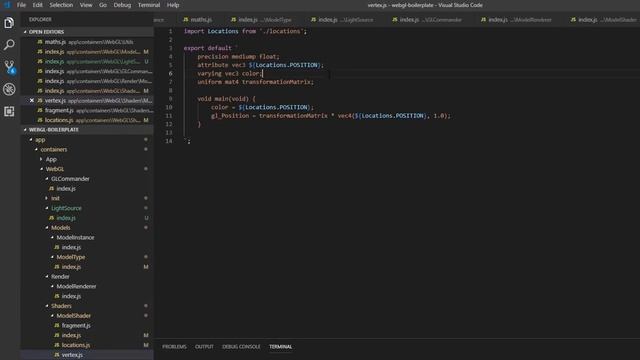Collapse the Open Editors section
This screenshot has width=640, height=360.
pyautogui.click(x=25, y=32)
